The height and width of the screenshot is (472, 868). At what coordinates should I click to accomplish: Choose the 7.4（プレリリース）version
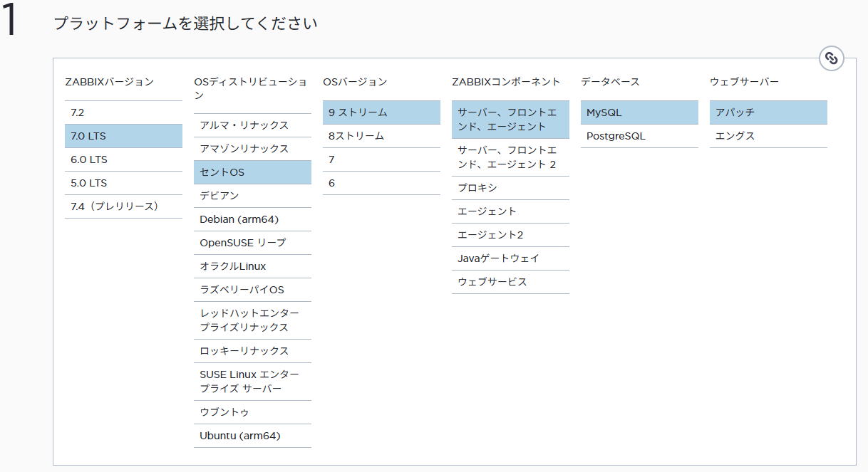click(123, 206)
